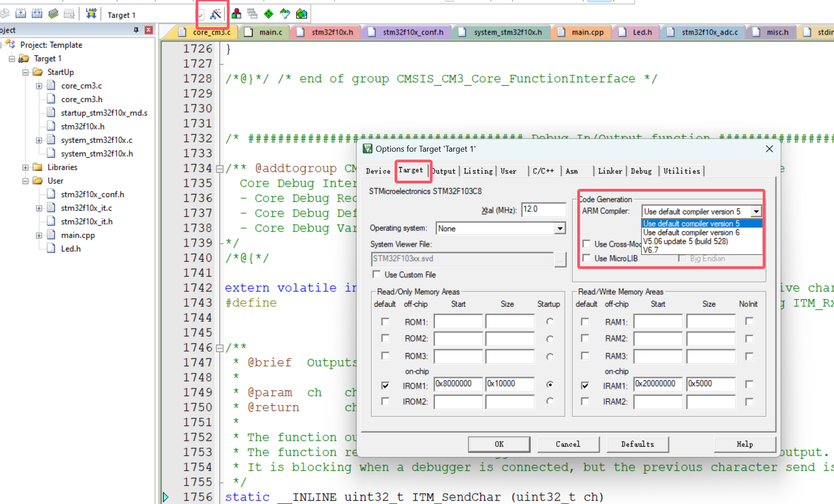The width and height of the screenshot is (834, 504).
Task: Uncheck the IRAM1 default checkbox
Action: click(x=585, y=385)
